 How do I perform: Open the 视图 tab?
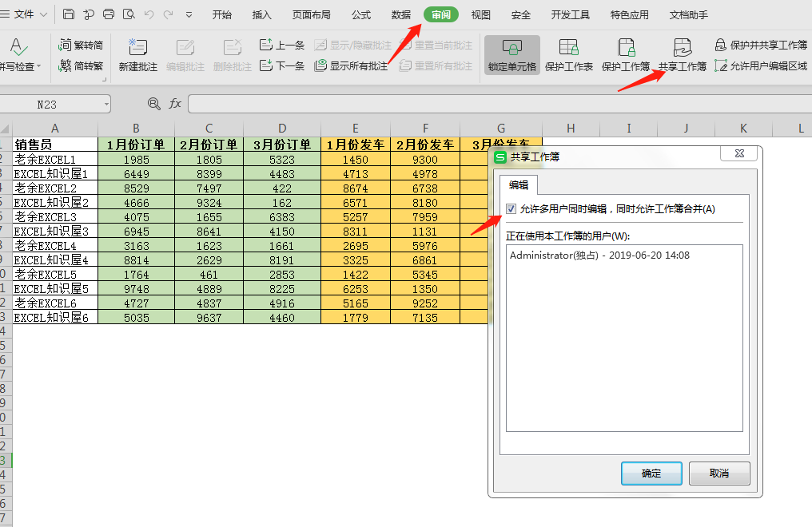pos(480,15)
